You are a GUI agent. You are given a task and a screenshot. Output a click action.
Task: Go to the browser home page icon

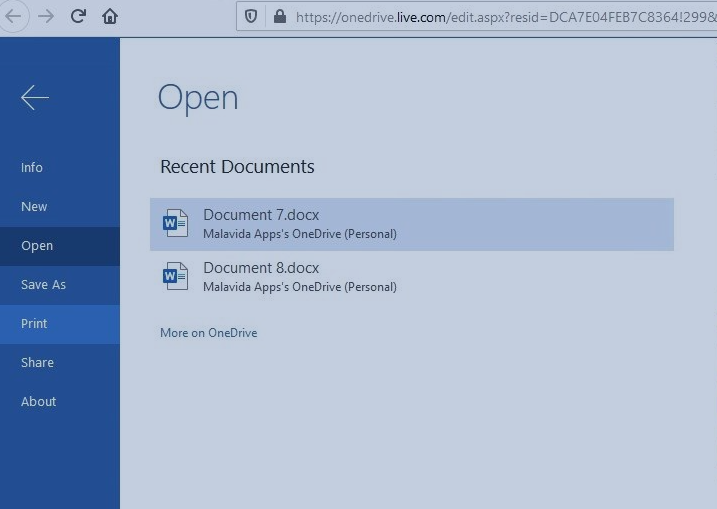point(110,16)
